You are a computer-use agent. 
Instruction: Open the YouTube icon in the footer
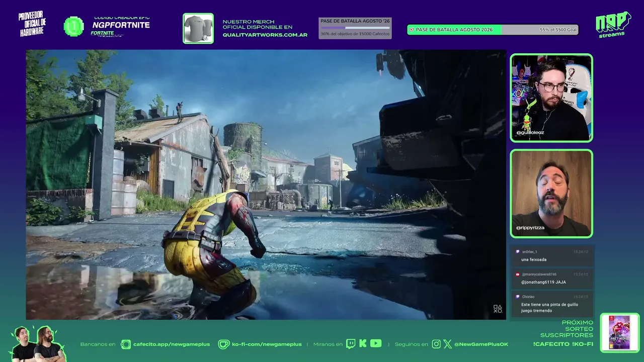coord(376,343)
